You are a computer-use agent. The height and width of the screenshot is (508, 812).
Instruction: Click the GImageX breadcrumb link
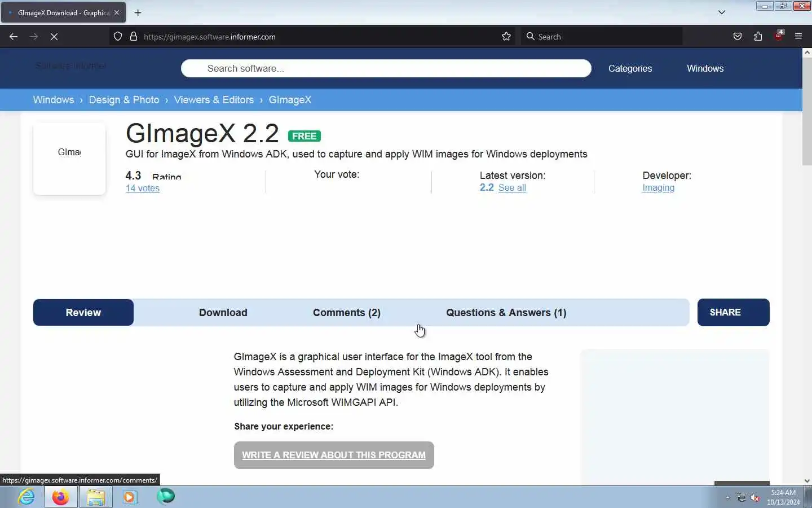coord(290,100)
